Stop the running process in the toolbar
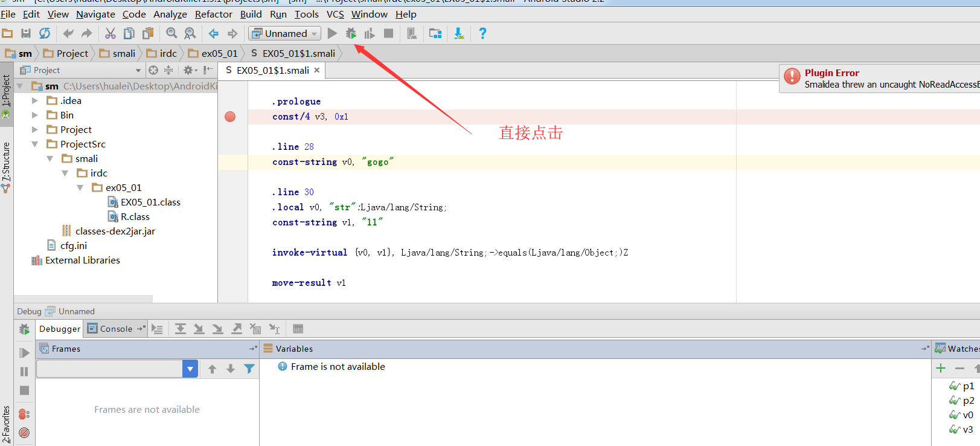Image resolution: width=980 pixels, height=446 pixels. click(x=389, y=33)
